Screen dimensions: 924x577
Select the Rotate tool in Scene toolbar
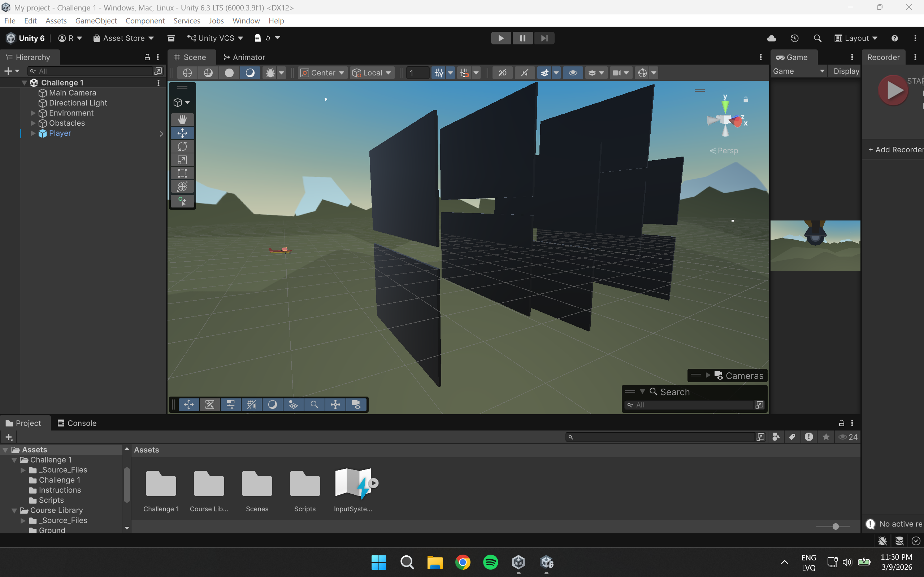click(182, 147)
